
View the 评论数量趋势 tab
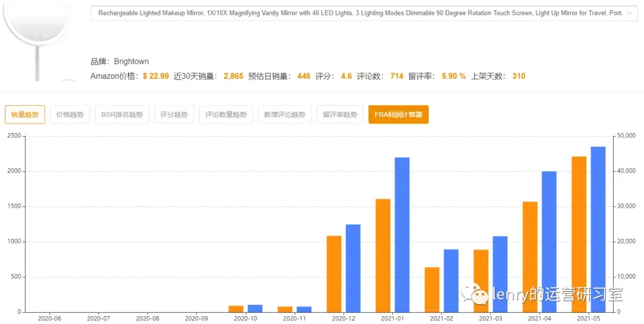pos(226,115)
